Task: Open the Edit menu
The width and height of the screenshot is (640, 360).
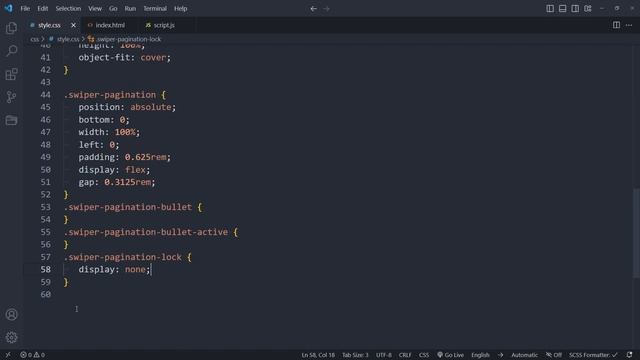Action: tap(42, 9)
